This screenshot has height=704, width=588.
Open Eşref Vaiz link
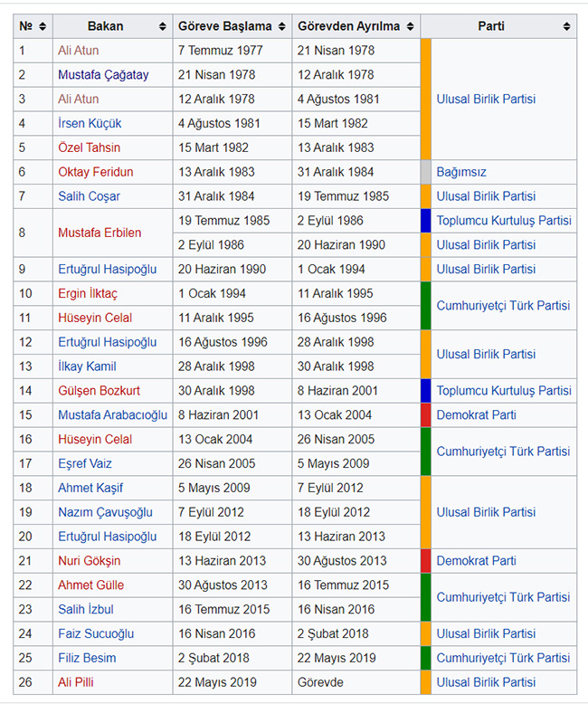[x=85, y=463]
